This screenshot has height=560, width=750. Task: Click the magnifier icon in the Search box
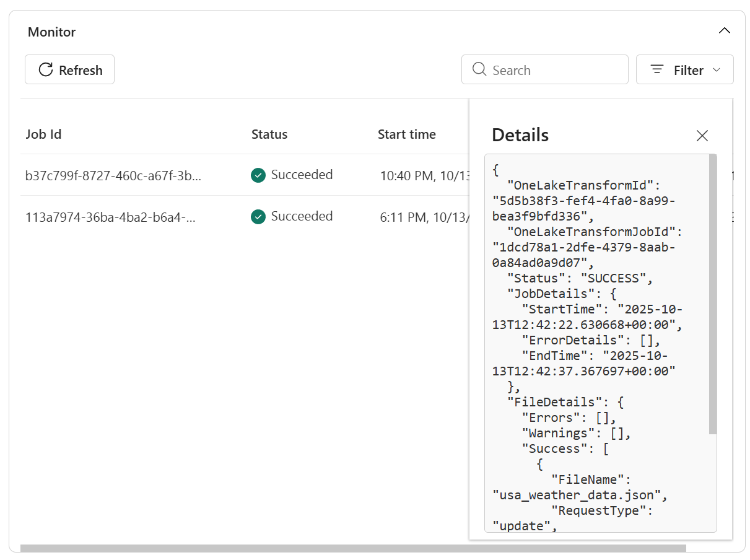(479, 69)
